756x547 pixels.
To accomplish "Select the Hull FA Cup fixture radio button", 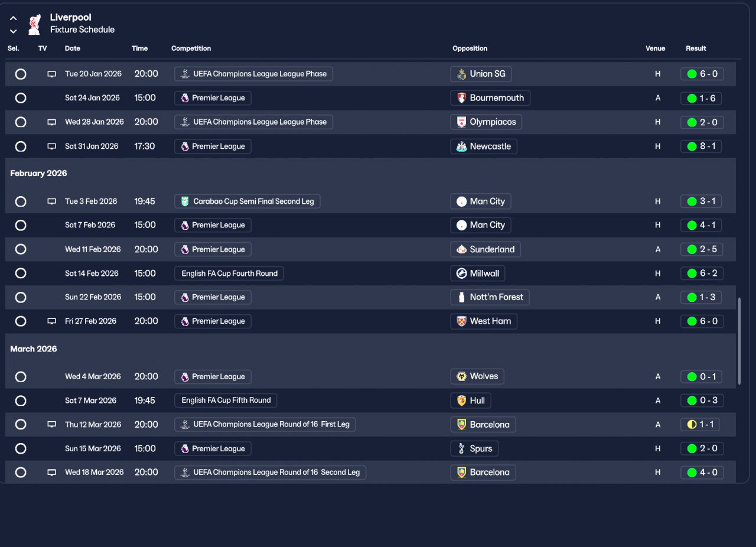I will pos(21,401).
